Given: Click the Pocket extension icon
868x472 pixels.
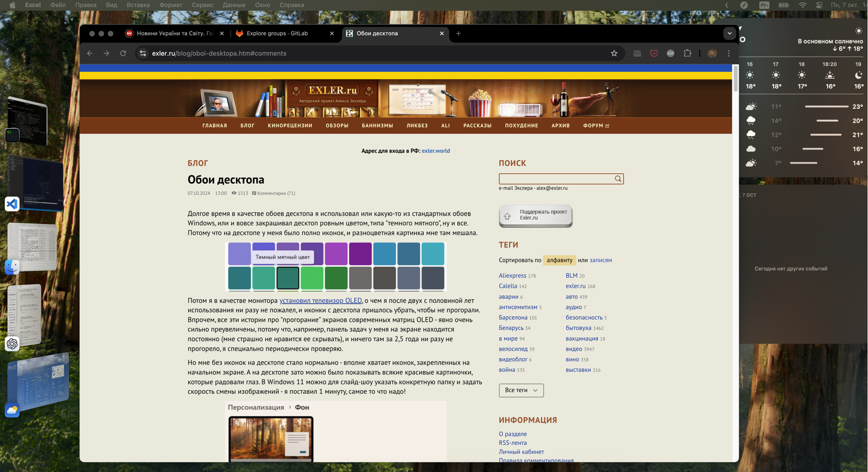Looking at the screenshot, I should [654, 53].
